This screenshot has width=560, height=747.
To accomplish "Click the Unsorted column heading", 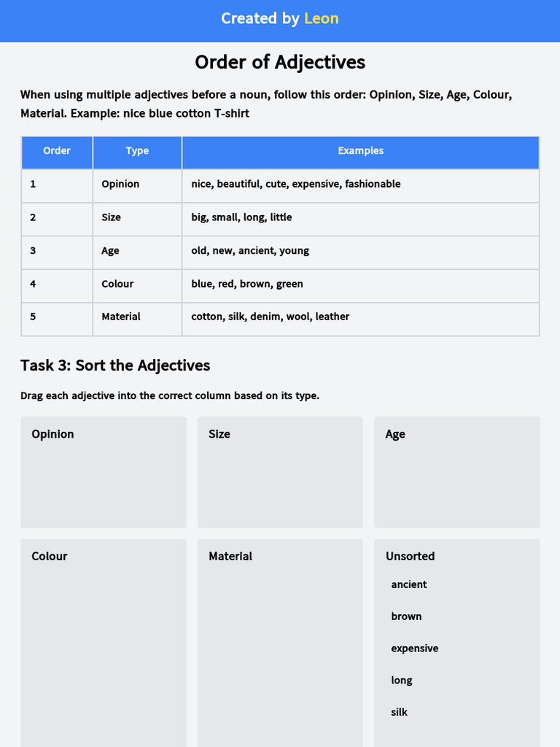I will tap(410, 557).
